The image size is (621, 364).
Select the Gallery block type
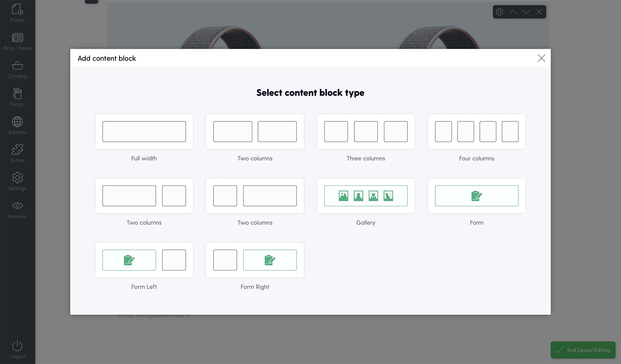pos(366,196)
